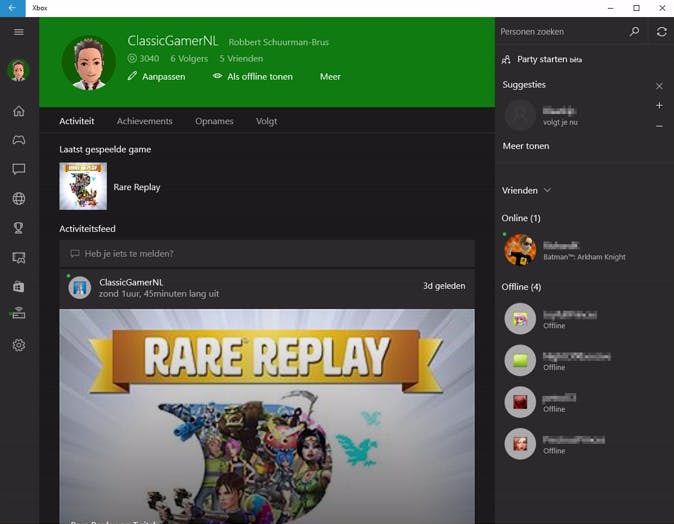Refresh the friends list
Viewport: 674px width, 524px height.
coord(662,32)
